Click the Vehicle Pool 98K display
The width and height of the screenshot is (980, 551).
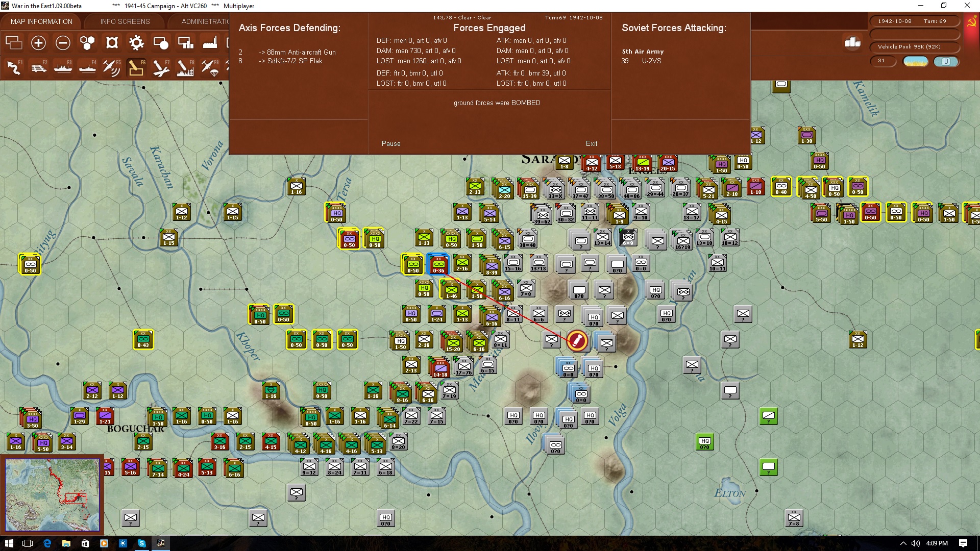click(914, 47)
